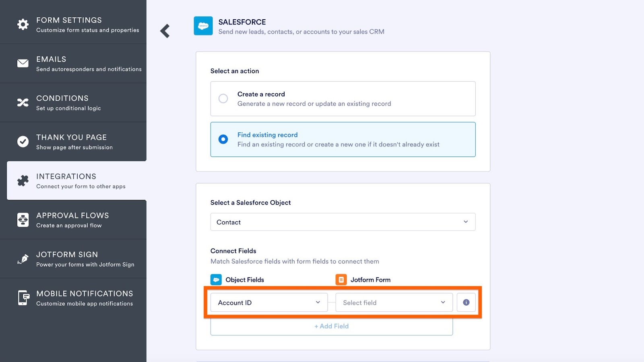The image size is (644, 362).
Task: Select the Find existing record radio button
Action: [x=223, y=139]
